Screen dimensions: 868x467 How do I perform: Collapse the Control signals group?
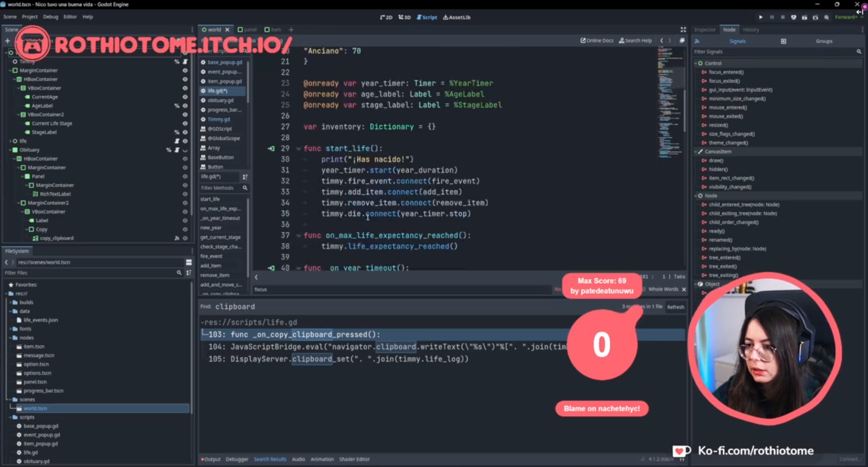tap(696, 63)
